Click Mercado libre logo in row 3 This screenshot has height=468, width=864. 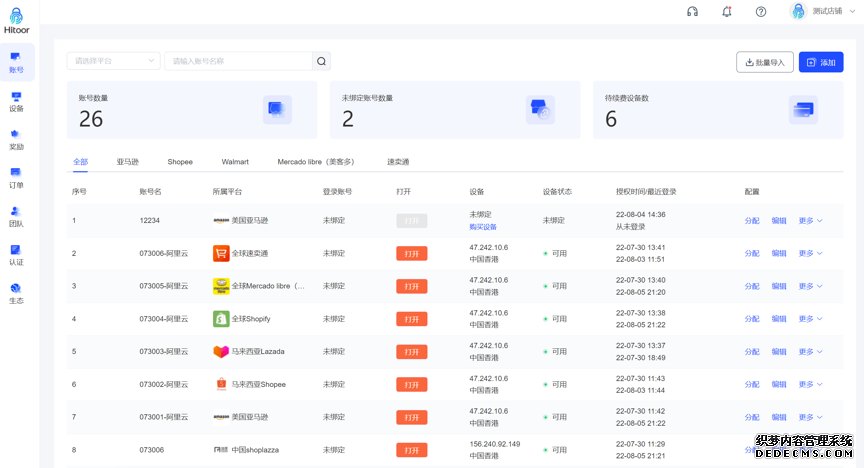pos(221,286)
